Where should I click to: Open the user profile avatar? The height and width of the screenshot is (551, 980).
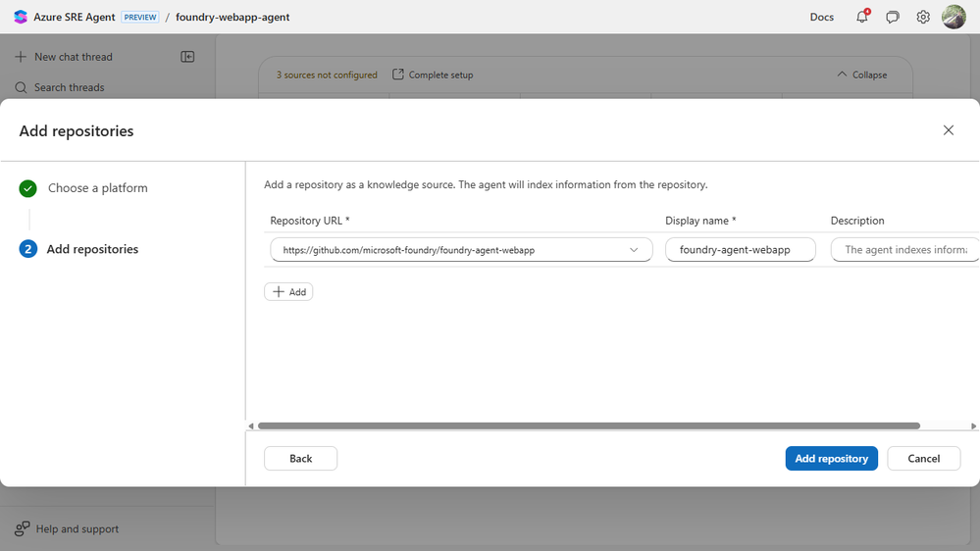point(954,17)
